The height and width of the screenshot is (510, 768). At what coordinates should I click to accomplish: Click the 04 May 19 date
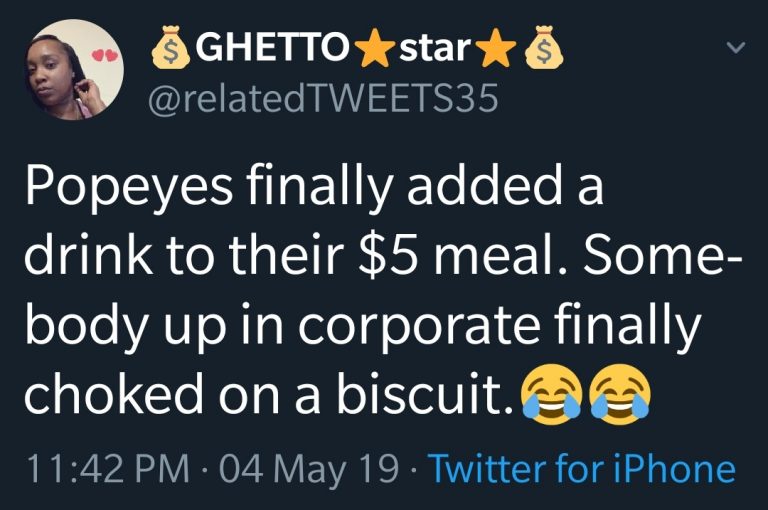[310, 467]
